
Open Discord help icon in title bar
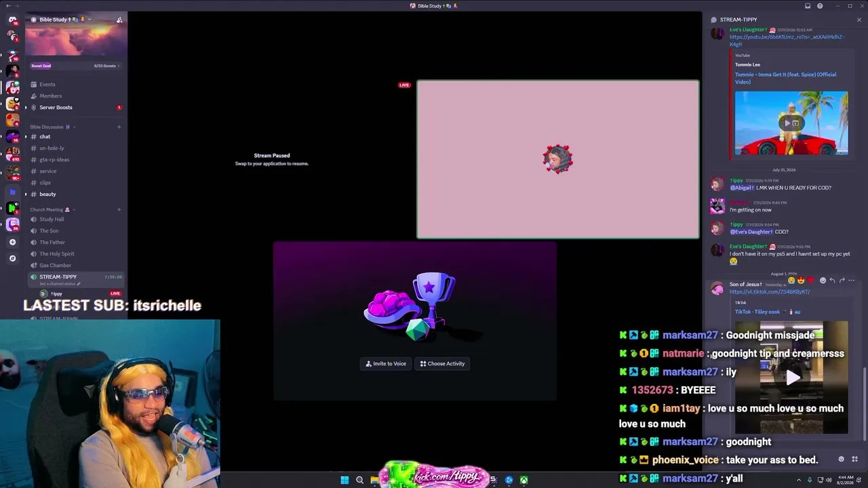(820, 6)
